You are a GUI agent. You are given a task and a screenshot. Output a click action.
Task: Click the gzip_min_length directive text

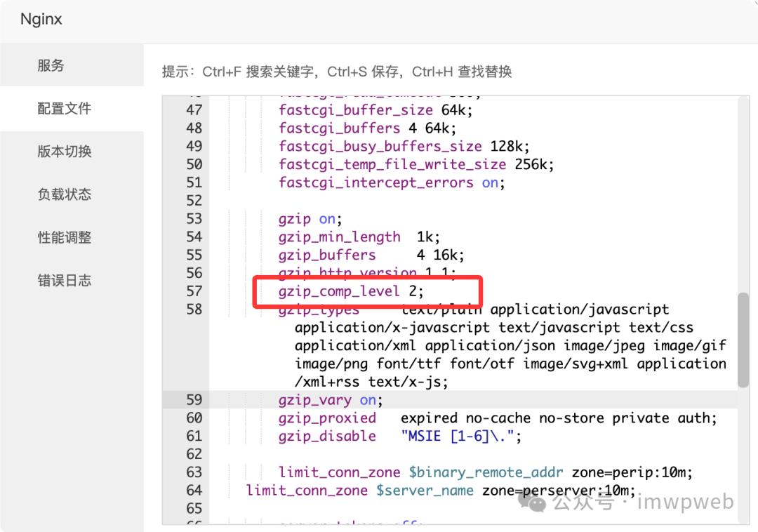coord(339,237)
